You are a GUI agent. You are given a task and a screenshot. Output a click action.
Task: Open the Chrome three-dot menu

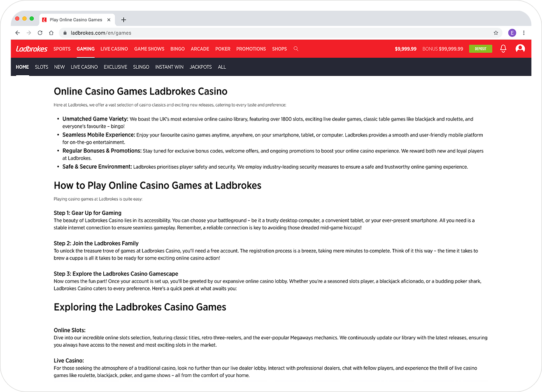(524, 33)
